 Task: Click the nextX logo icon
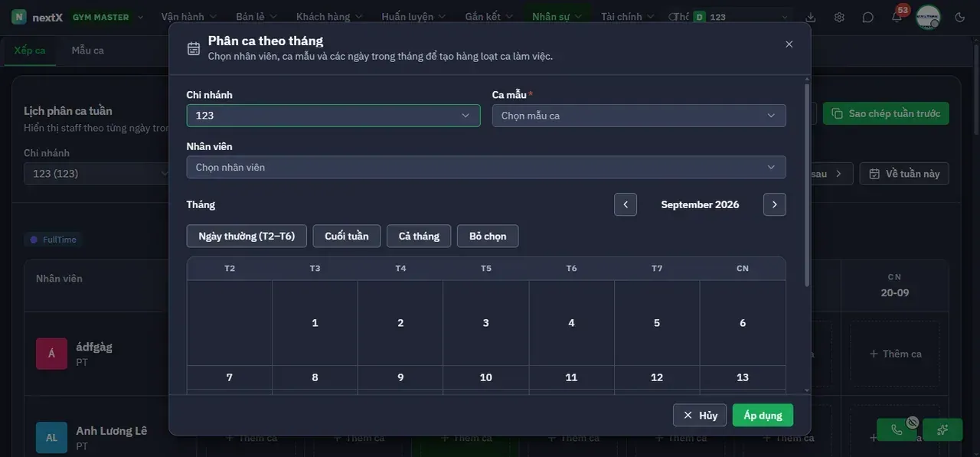pyautogui.click(x=19, y=17)
